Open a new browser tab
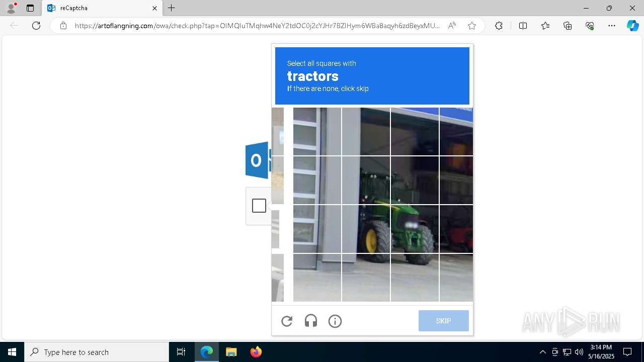Viewport: 644px width, 362px height. coord(172,8)
